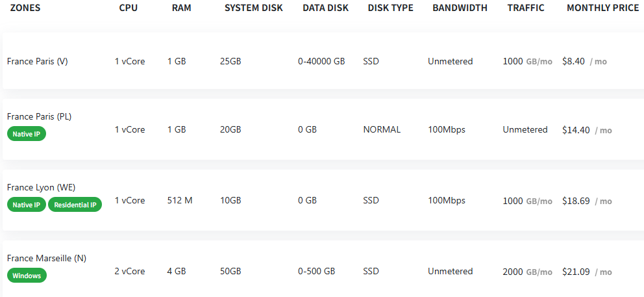Open the France Marseille (N) plan
Image resolution: width=644 pixels, height=297 pixels.
point(323,268)
